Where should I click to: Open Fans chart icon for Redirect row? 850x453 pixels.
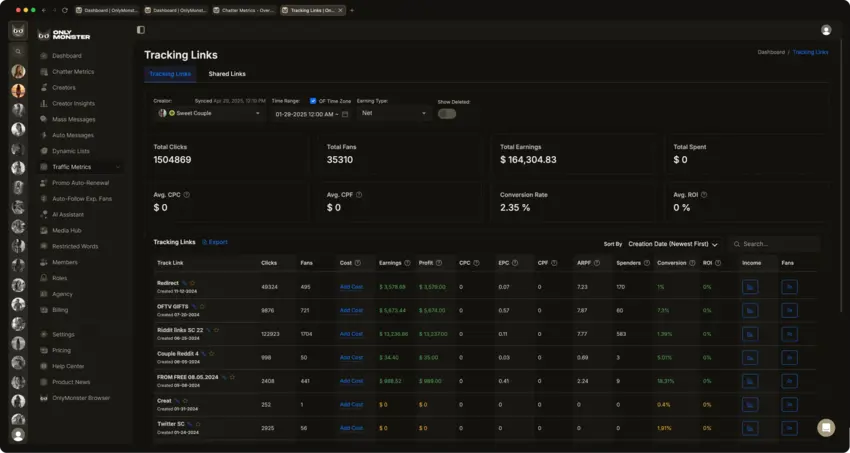[789, 287]
